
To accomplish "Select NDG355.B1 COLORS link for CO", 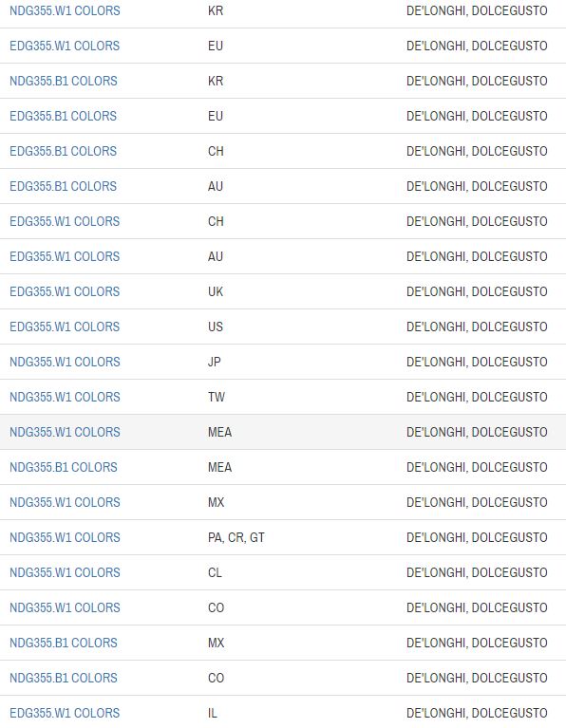I will tap(64, 678).
